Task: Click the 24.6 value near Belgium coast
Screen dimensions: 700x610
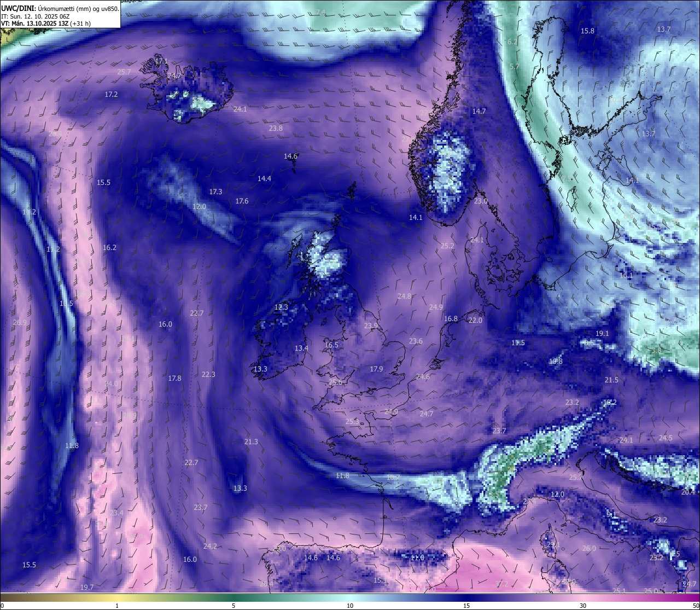Action: [x=423, y=377]
